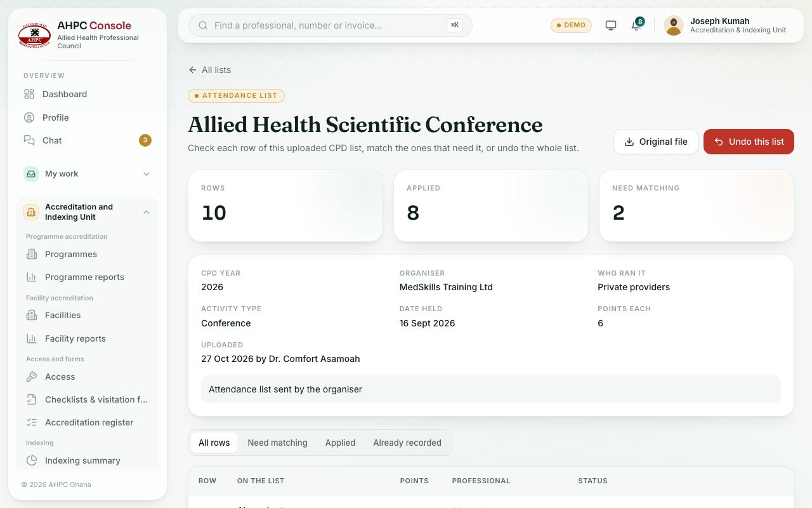Click the DEMO badge in header

(x=571, y=25)
